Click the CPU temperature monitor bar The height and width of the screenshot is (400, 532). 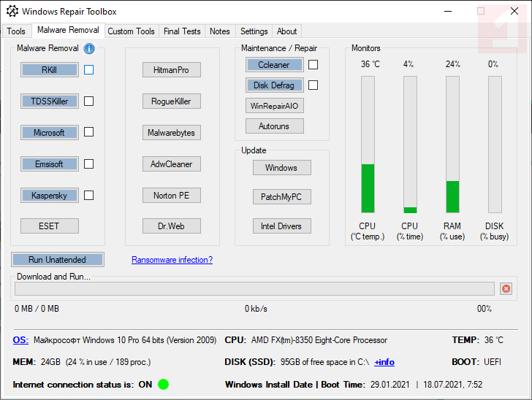[368, 145]
